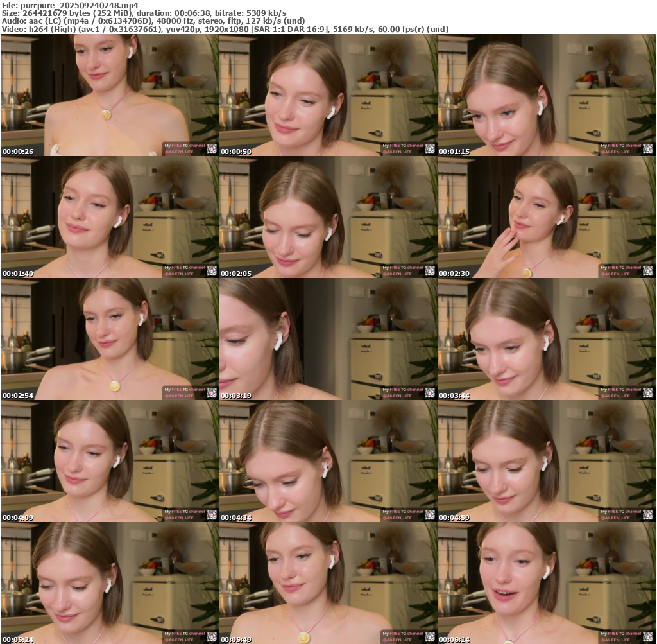Click the TG channel banner in the 00:00:50 frame
This screenshot has height=644, width=657.
pyautogui.click(x=402, y=149)
